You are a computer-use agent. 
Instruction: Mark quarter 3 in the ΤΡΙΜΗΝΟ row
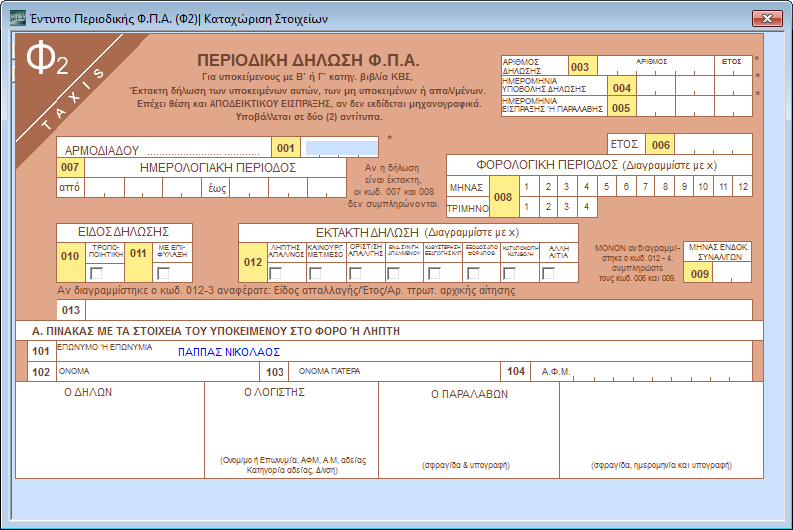(x=566, y=207)
